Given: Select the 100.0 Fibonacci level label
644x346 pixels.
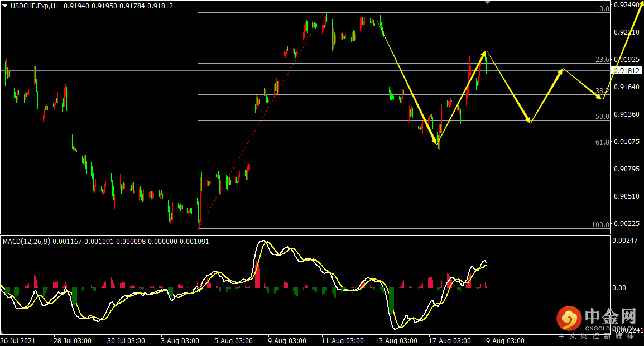Looking at the screenshot, I should (600, 225).
